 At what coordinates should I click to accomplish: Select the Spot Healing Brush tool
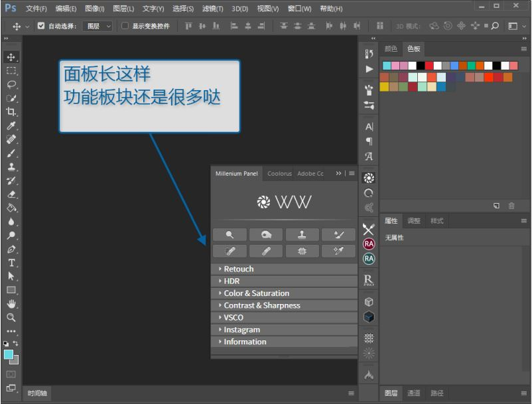pos(11,139)
